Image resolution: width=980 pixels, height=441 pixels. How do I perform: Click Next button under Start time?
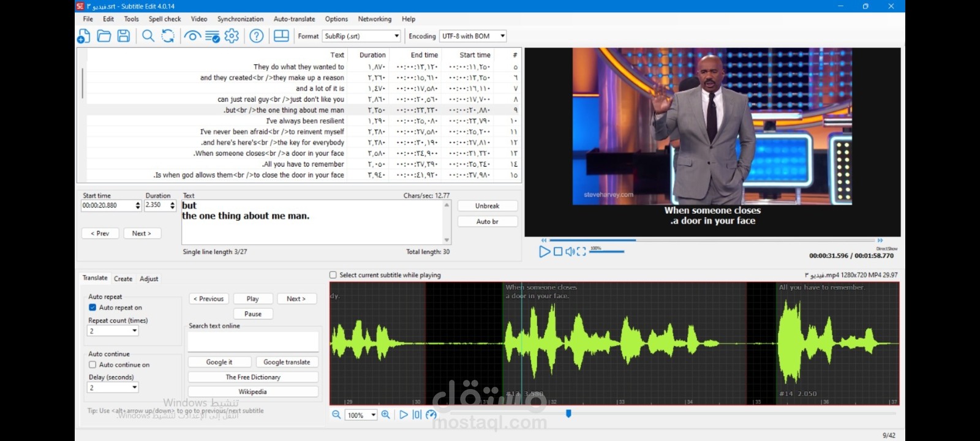(x=141, y=233)
